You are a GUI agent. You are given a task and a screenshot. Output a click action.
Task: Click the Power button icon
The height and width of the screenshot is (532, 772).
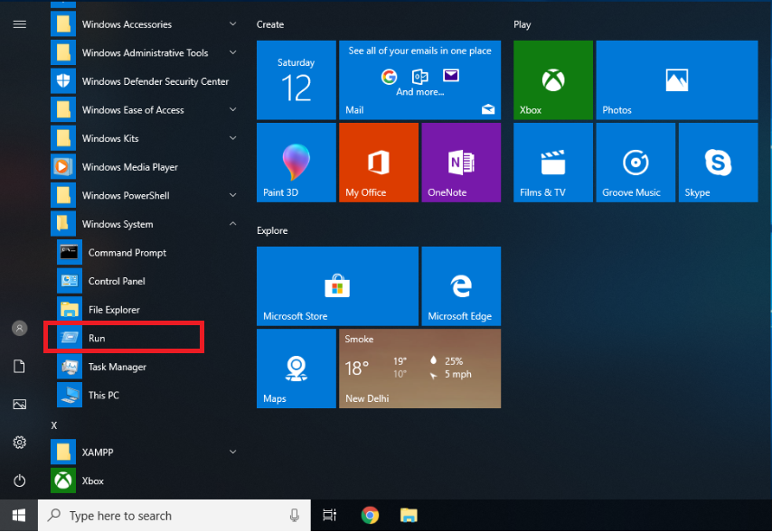[19, 481]
